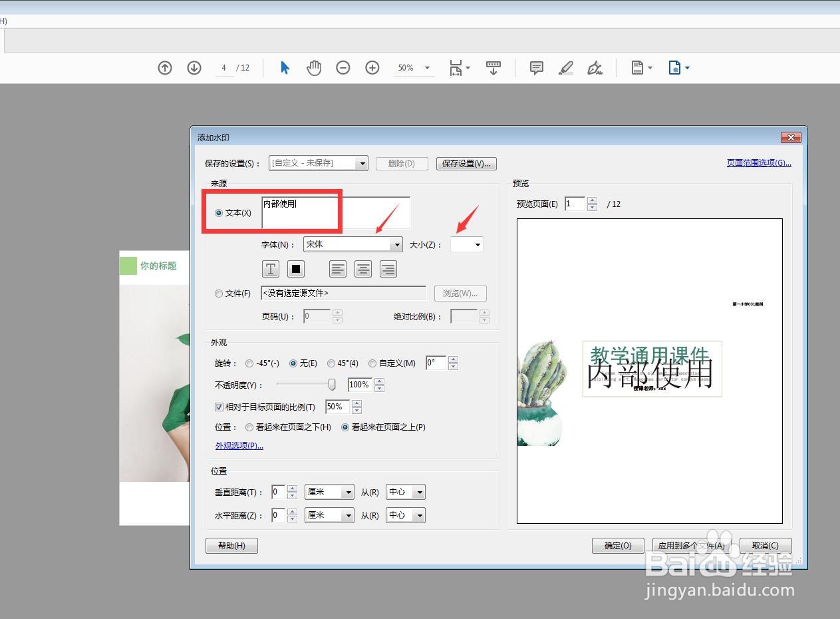
Task: Click the opacity percentage field
Action: coord(360,385)
